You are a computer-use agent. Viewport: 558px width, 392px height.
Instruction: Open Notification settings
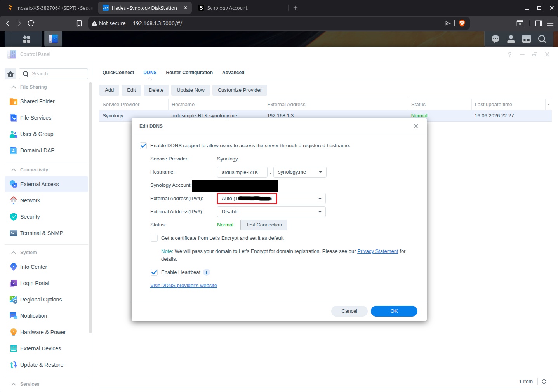click(x=46, y=316)
